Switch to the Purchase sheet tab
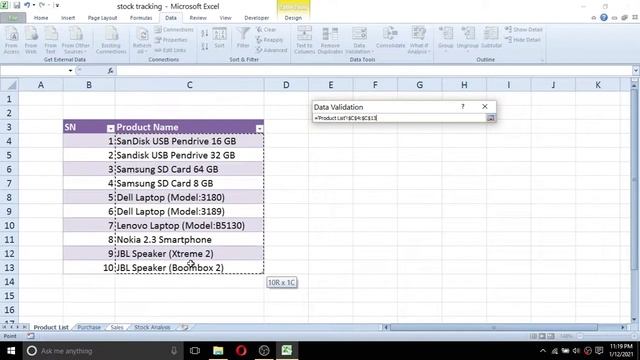Image resolution: width=640 pixels, height=360 pixels. (89, 327)
